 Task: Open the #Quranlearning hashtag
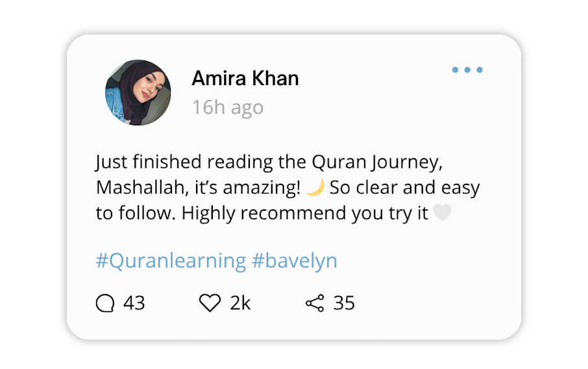click(x=171, y=261)
